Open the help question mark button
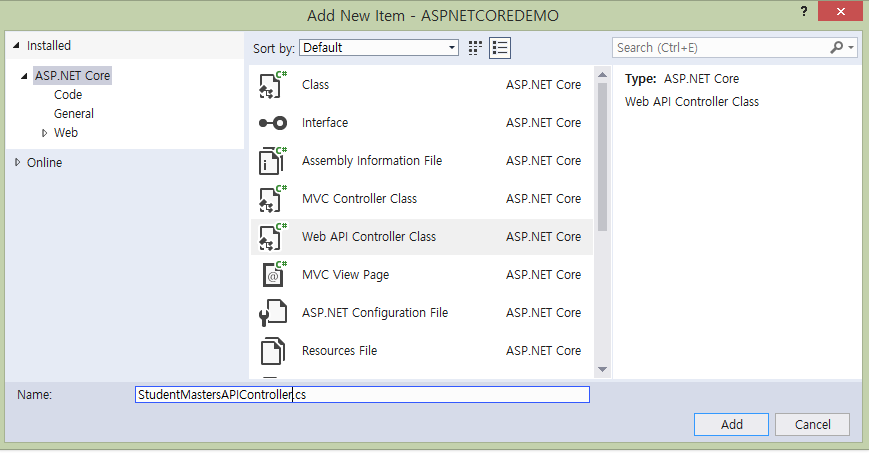The image size is (869, 453). point(804,11)
